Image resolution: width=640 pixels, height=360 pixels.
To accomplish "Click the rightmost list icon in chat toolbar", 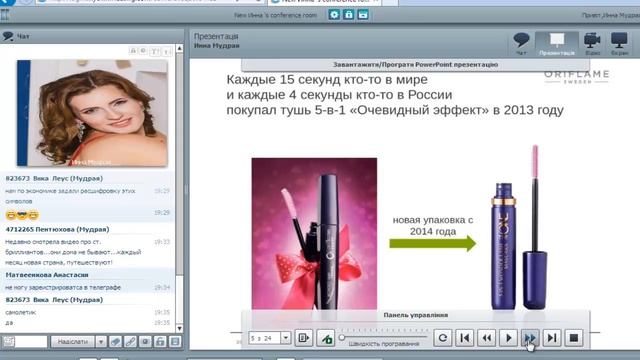I will 176,342.
